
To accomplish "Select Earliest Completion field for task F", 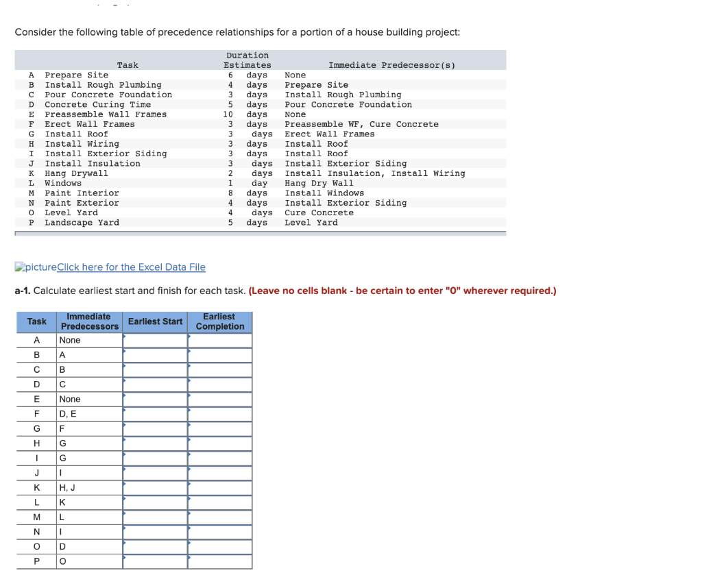I will tap(220, 415).
